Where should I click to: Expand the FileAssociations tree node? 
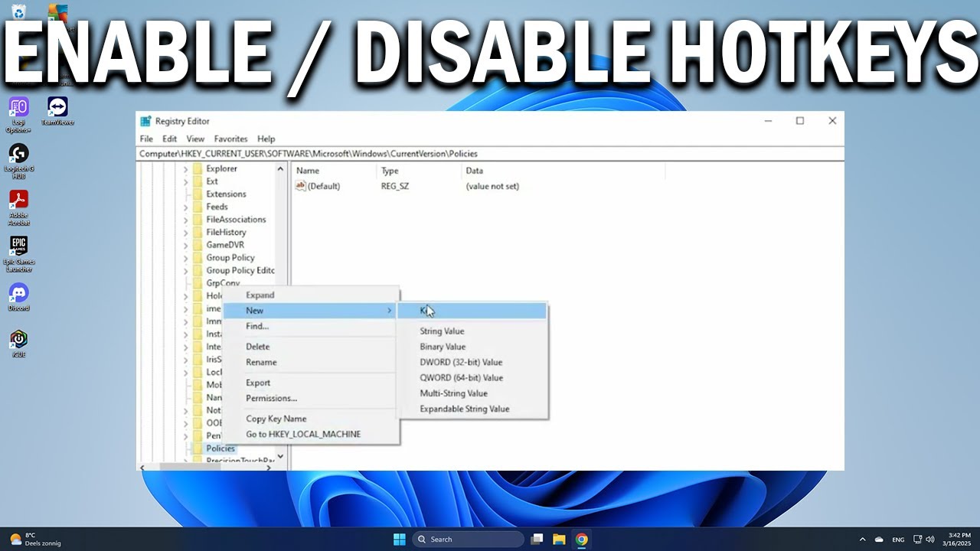point(185,220)
